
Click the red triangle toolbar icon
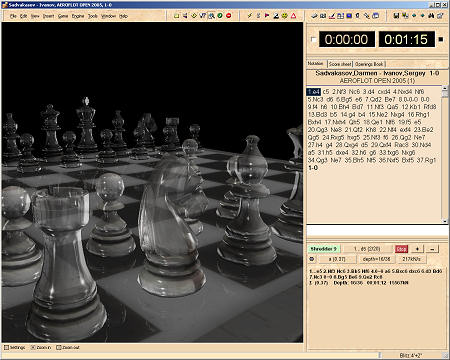[293, 15]
